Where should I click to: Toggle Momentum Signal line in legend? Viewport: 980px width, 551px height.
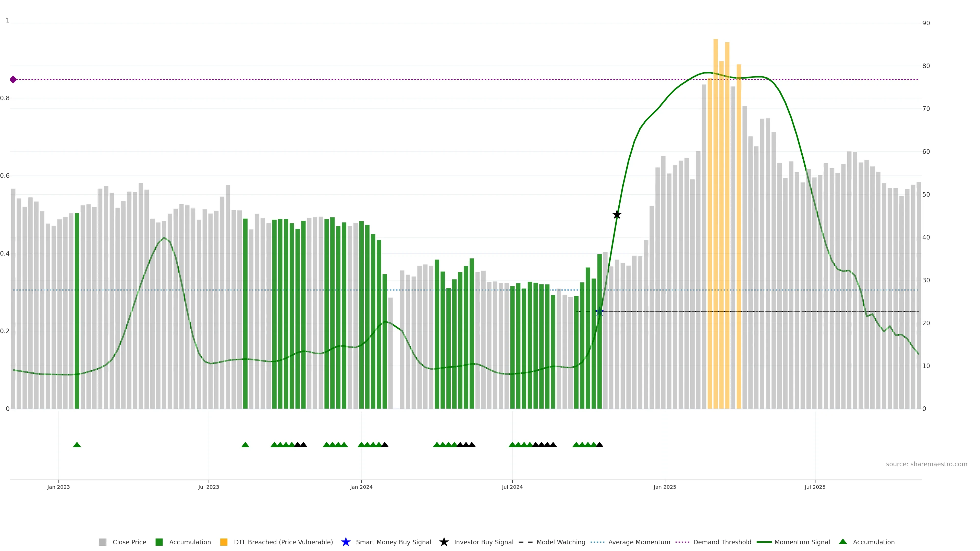(802, 542)
